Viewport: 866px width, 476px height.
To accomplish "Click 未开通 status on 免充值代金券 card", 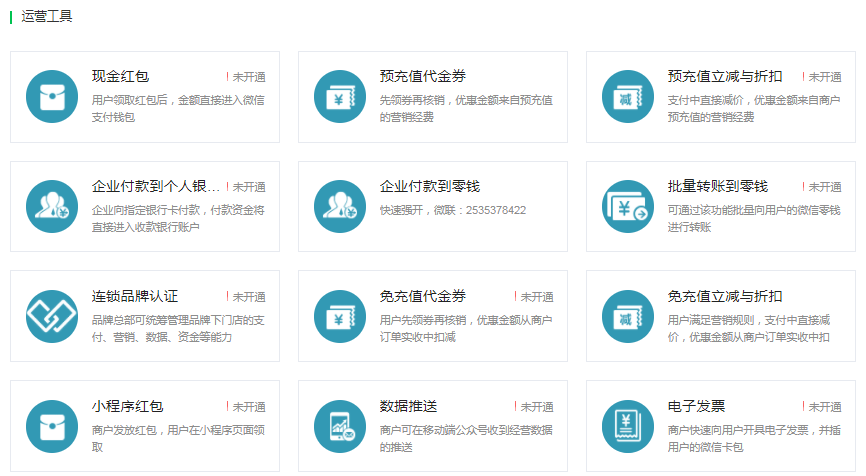I will (x=534, y=297).
